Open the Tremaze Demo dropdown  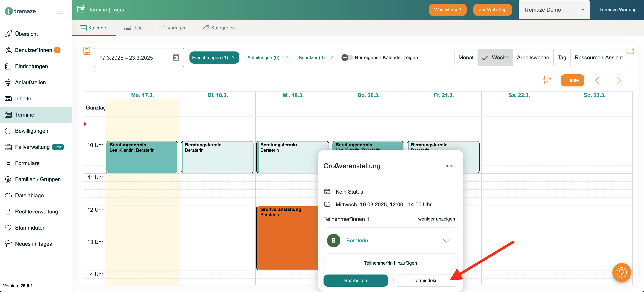[554, 10]
